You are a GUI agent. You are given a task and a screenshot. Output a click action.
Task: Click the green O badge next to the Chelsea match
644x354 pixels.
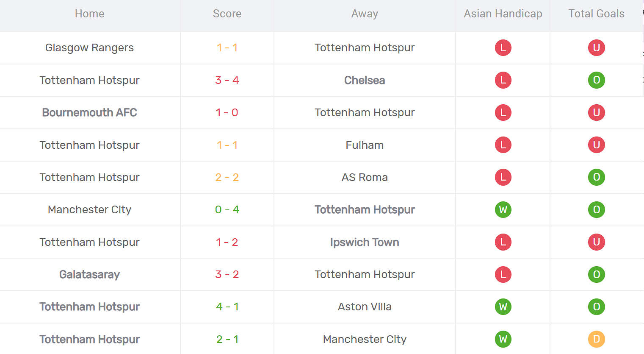point(596,80)
